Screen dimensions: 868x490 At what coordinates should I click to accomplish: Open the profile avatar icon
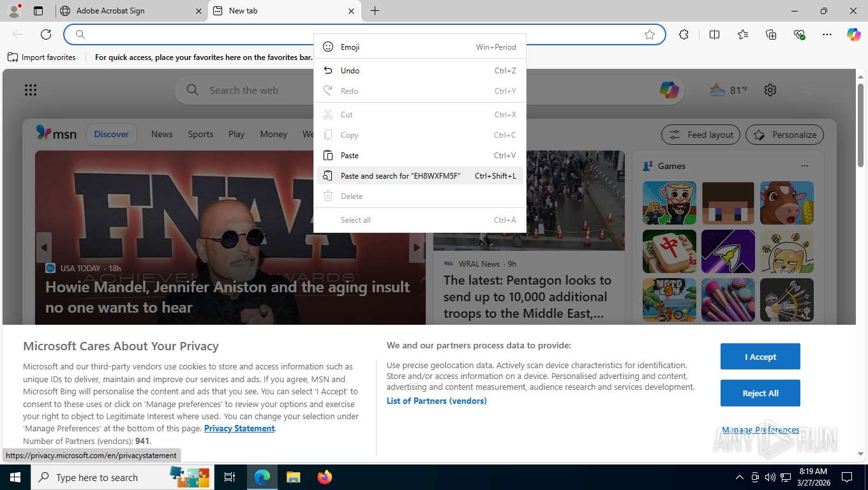[x=13, y=11]
